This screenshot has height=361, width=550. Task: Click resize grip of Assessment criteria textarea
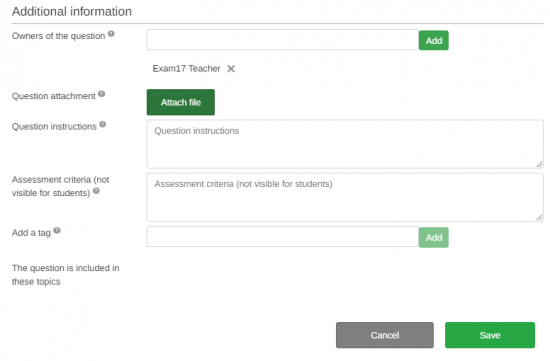point(539,218)
